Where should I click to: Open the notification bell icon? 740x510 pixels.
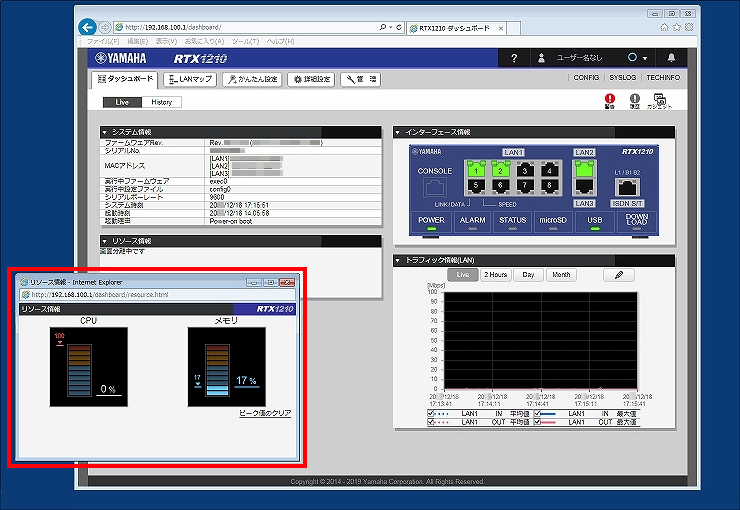tap(671, 58)
